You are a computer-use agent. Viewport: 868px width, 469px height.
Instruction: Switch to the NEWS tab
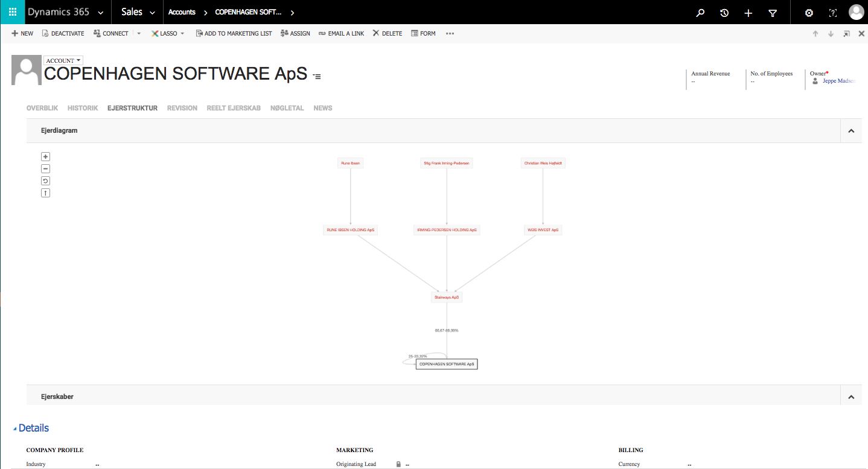pos(323,108)
